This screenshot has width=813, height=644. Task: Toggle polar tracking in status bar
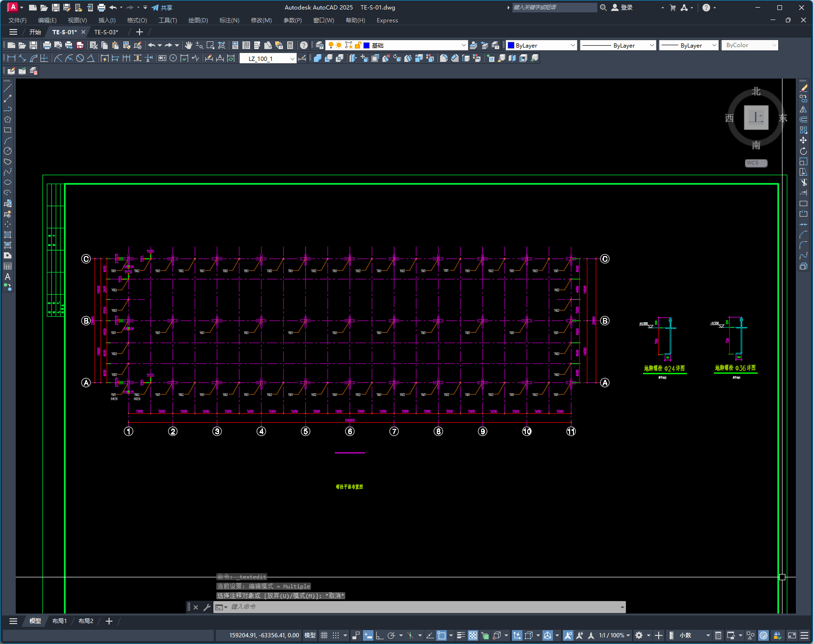[x=391, y=635]
